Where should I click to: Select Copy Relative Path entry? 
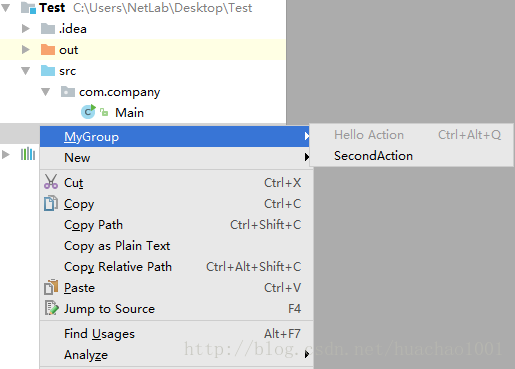click(176, 267)
